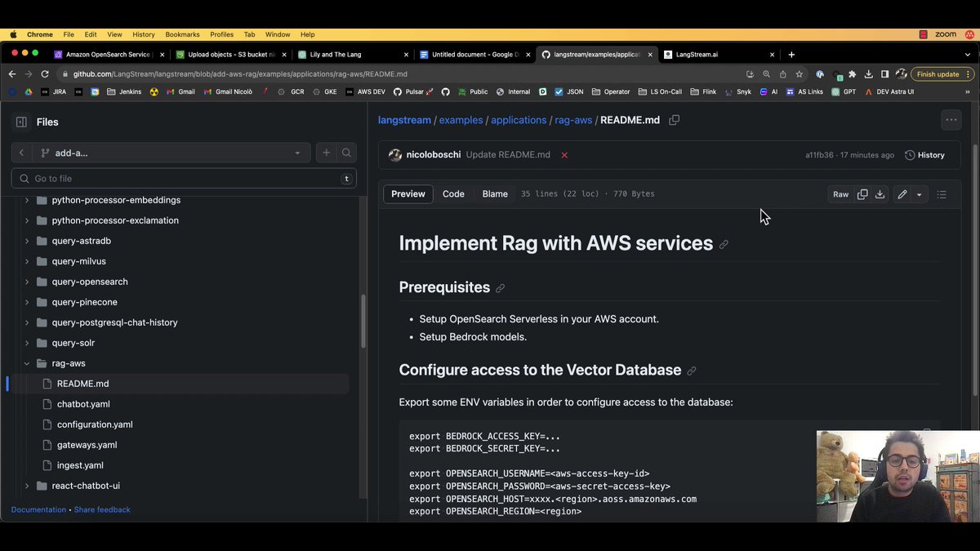Image resolution: width=980 pixels, height=551 pixels.
Task: Open the Bookmarks menu in menu bar
Action: tap(182, 34)
